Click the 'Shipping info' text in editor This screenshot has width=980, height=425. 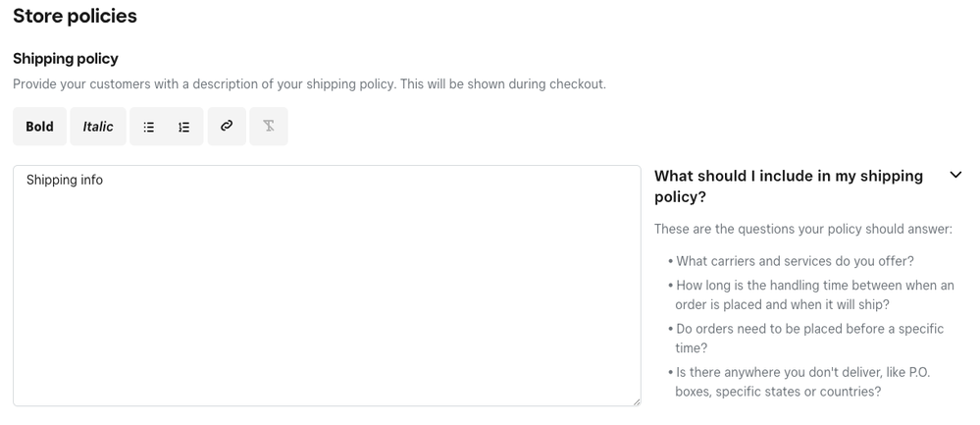tap(65, 181)
